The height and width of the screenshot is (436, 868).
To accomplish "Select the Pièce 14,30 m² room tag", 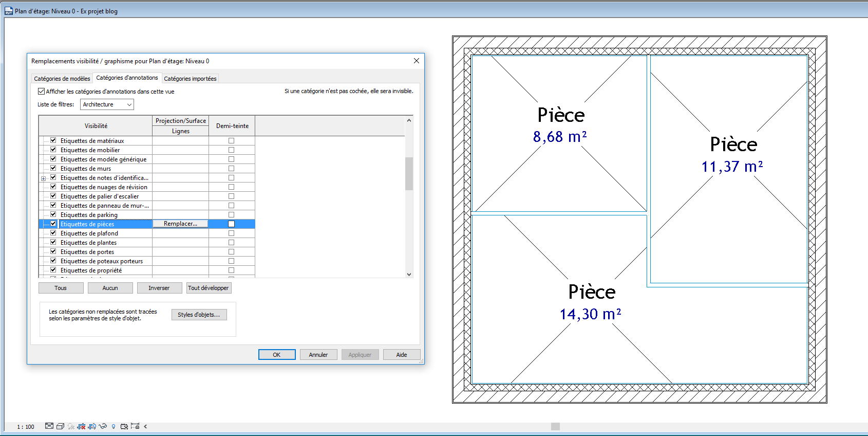I will coord(591,302).
